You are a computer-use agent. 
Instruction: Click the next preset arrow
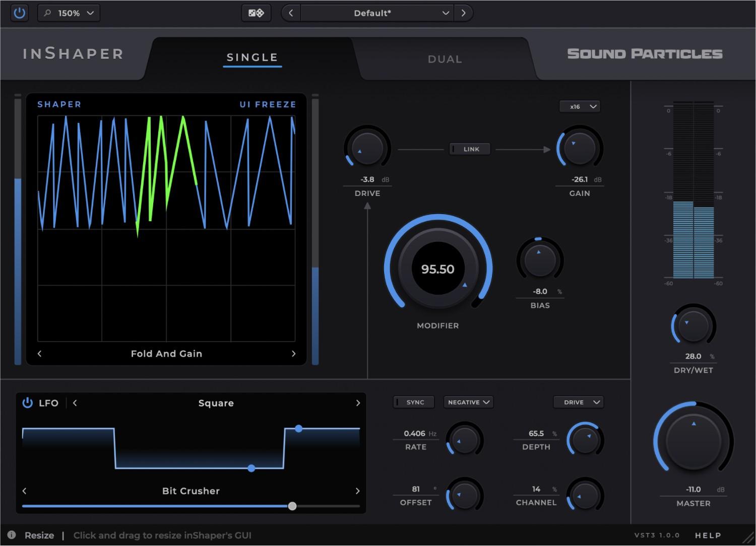tap(463, 13)
